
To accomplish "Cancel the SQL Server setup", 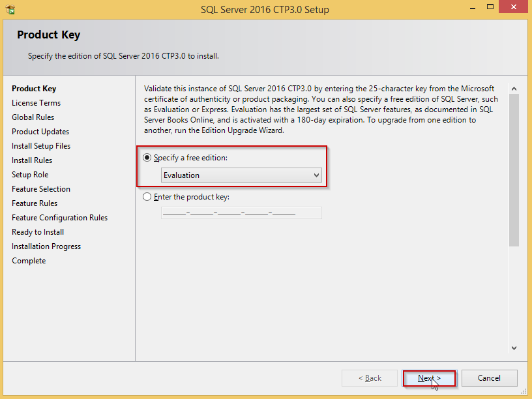I will [489, 378].
